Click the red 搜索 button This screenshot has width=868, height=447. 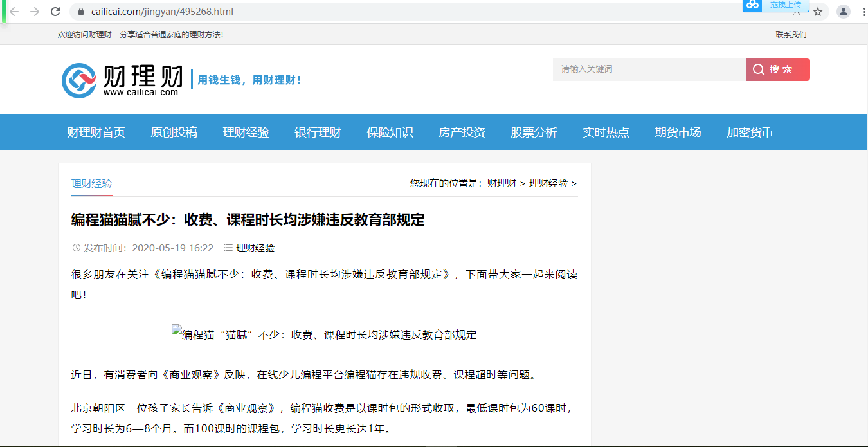click(x=778, y=69)
